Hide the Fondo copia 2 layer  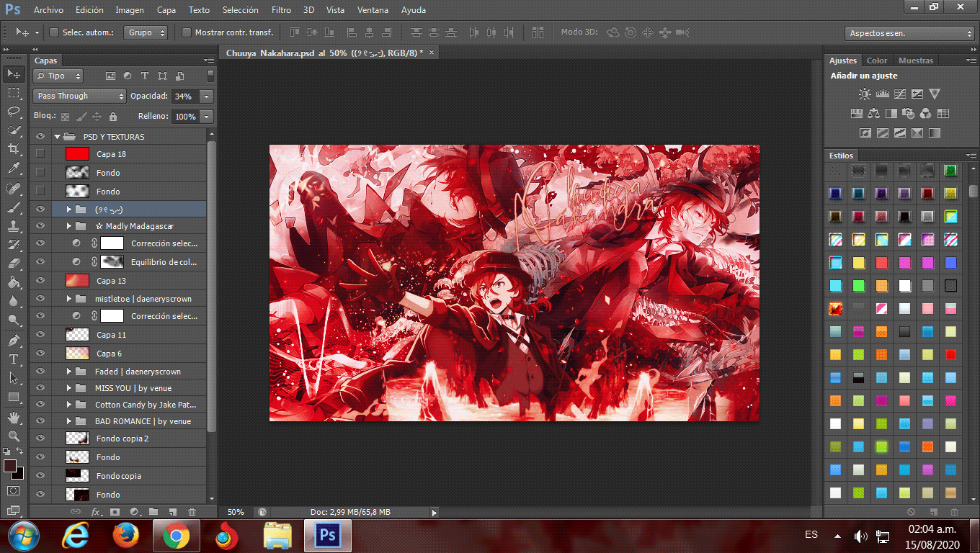pos(40,439)
